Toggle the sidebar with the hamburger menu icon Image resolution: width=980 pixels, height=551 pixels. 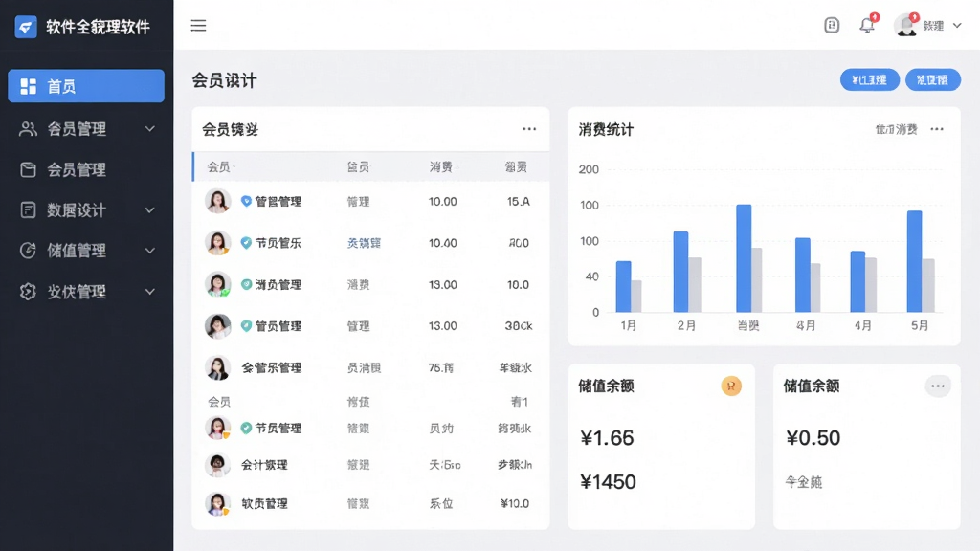point(198,26)
